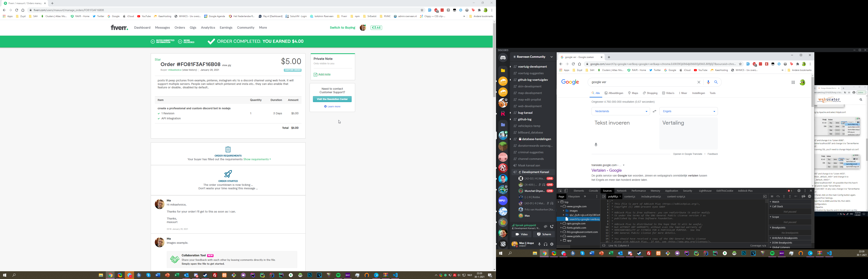Open the Google apps grid icon

[793, 82]
